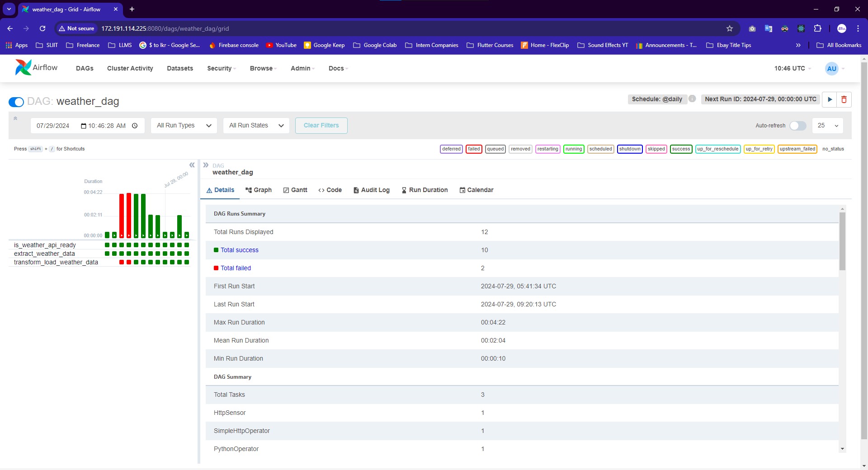Click the Airflow logo
The width and height of the screenshot is (868, 470).
36,68
